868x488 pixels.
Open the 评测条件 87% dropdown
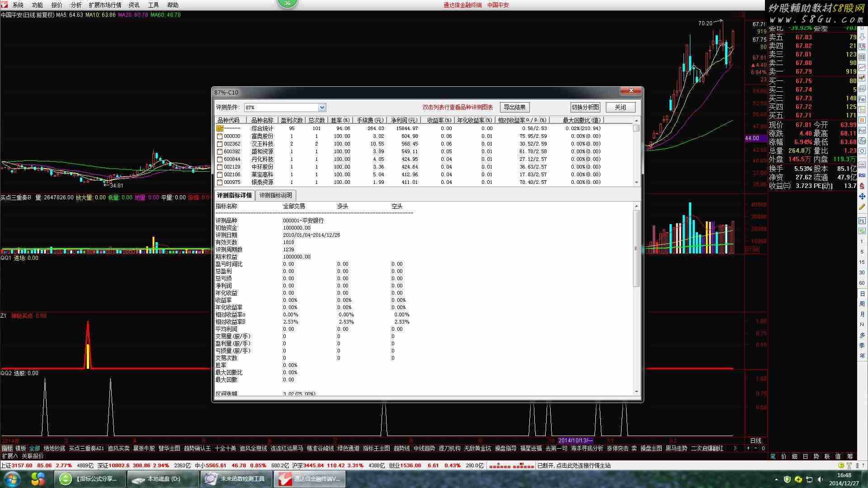click(x=322, y=108)
